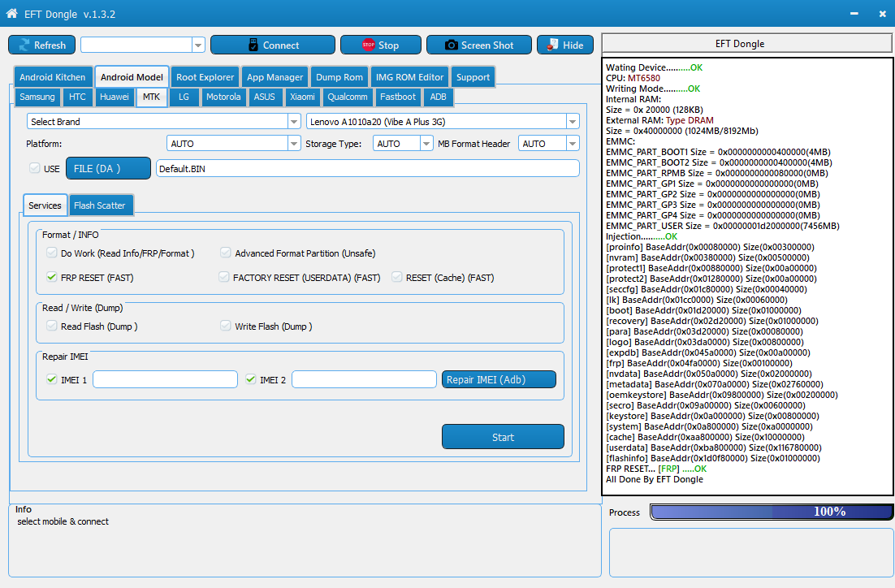Select the MTK tab

(x=151, y=97)
